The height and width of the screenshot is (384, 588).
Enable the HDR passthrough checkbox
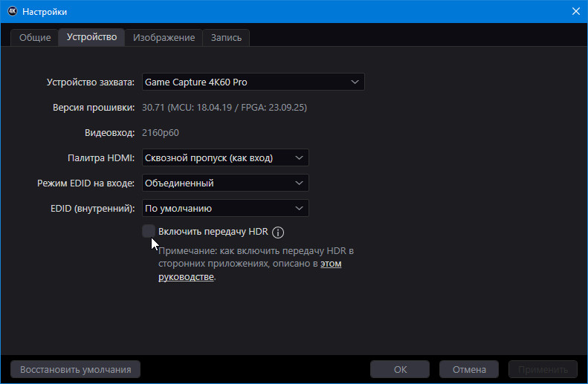(149, 231)
